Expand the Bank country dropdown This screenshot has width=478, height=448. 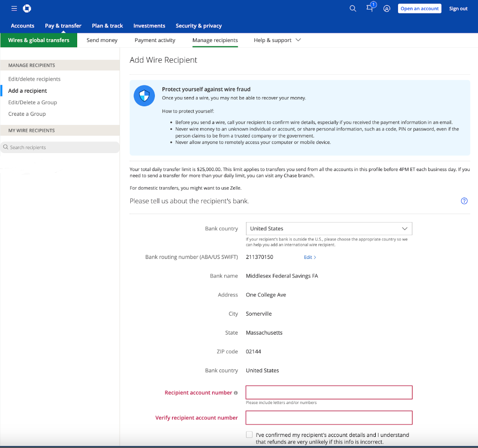point(329,228)
